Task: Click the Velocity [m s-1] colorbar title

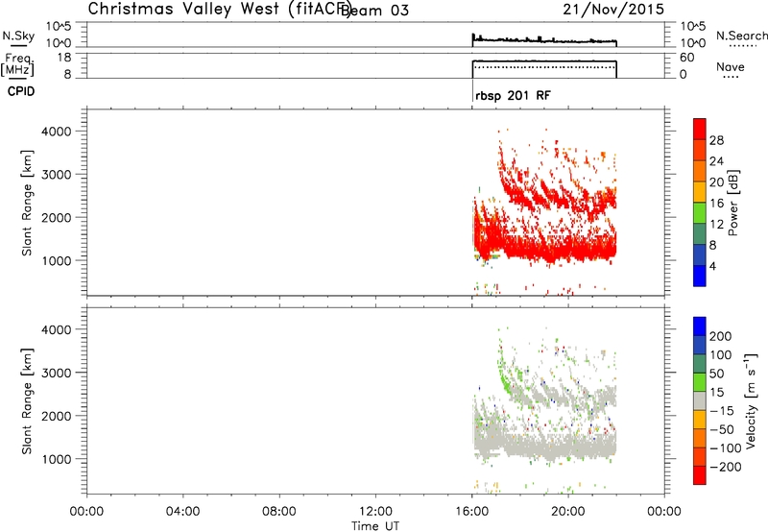Action: coord(751,400)
